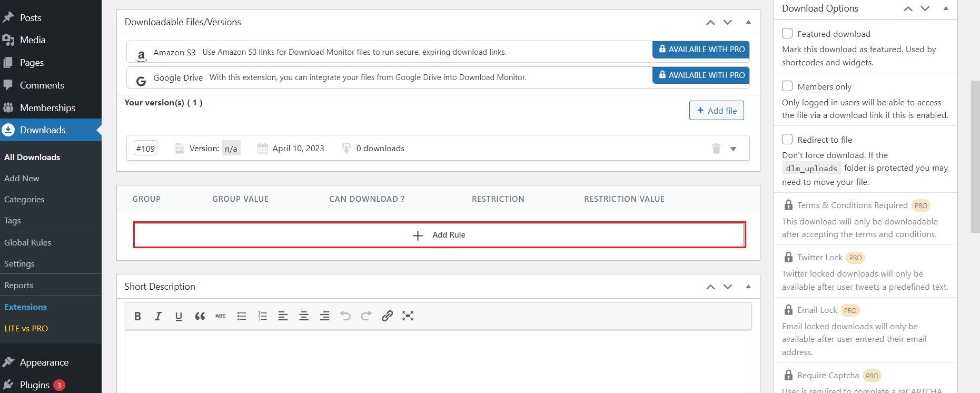
Task: Click the Media icon in sidebar
Action: (8, 40)
